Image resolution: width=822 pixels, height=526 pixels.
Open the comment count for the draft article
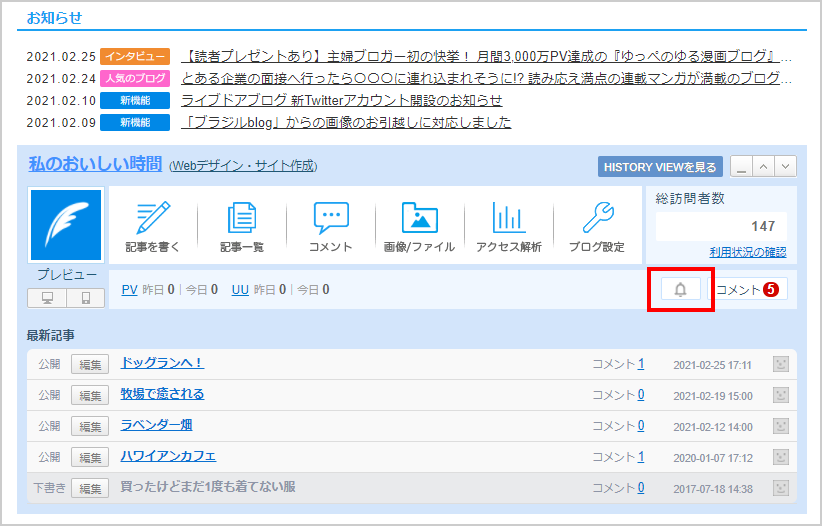click(x=641, y=488)
